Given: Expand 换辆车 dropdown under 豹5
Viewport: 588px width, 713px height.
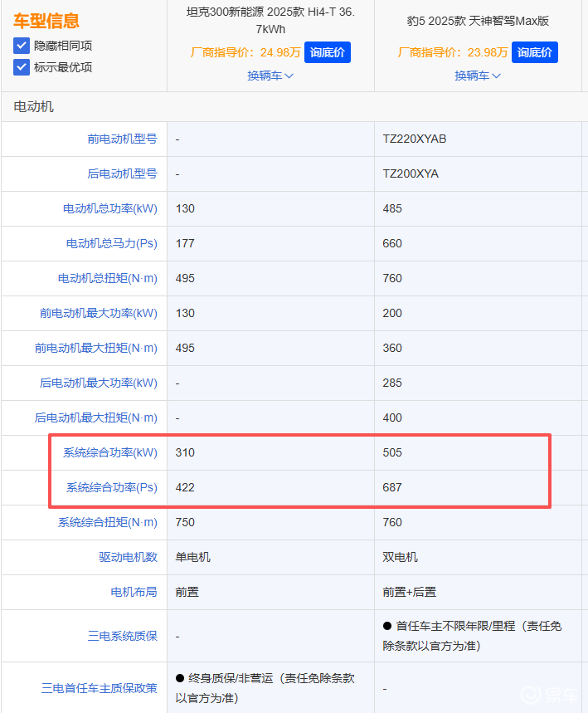Looking at the screenshot, I should coord(478,76).
